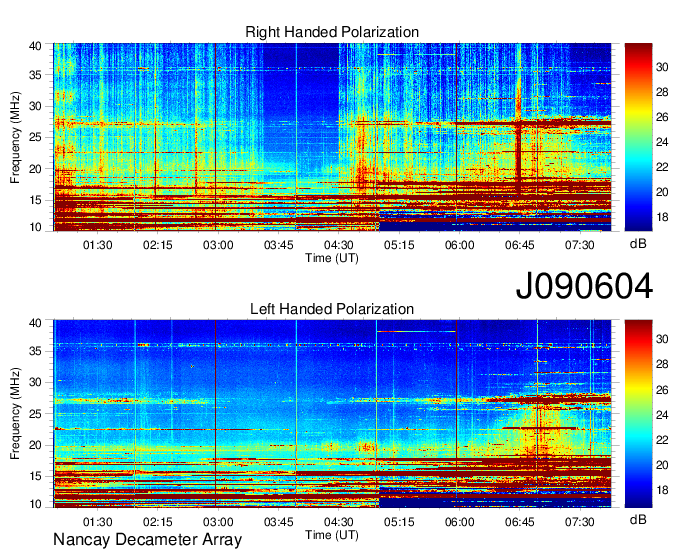Click 15 MHz tick on Right Handed plot
680x552 pixels.
(x=36, y=200)
